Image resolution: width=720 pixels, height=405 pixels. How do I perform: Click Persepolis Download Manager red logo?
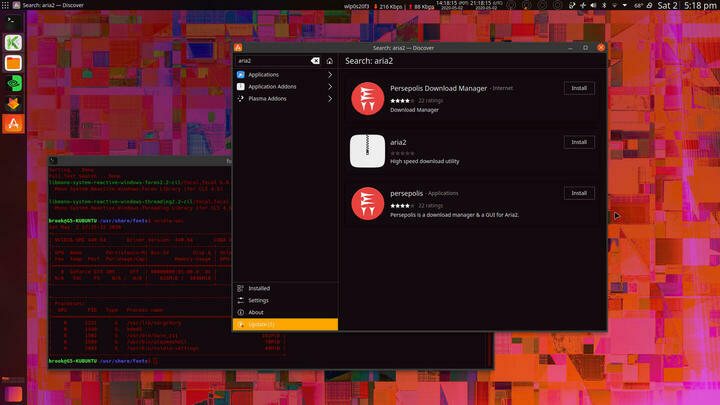367,98
